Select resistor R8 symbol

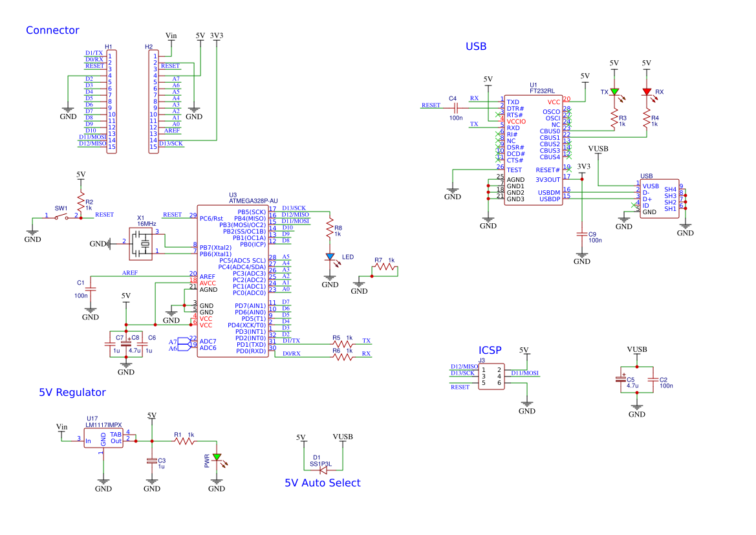point(330,228)
